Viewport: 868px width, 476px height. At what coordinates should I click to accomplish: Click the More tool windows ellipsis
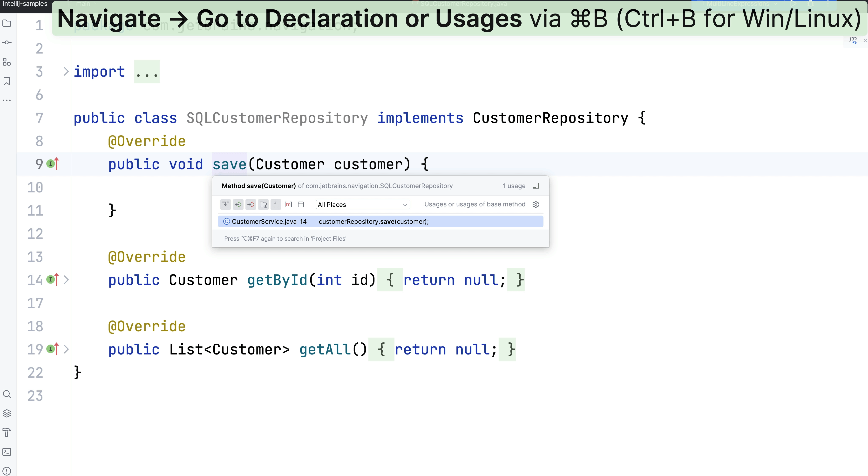(7, 100)
